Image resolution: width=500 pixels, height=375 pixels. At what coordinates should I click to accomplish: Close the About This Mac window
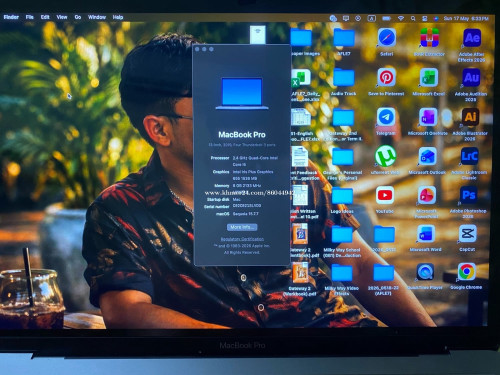coord(197,49)
